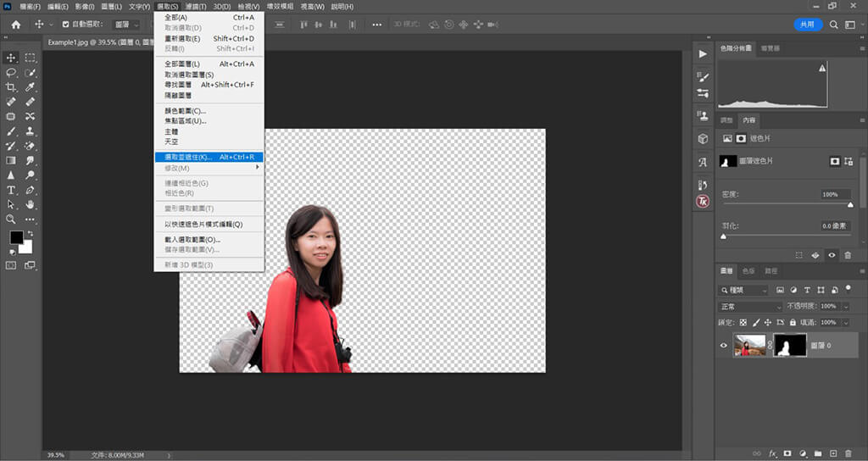This screenshot has width=868, height=461.
Task: Toggle Quick Mask mode in toolbox
Action: (x=10, y=265)
